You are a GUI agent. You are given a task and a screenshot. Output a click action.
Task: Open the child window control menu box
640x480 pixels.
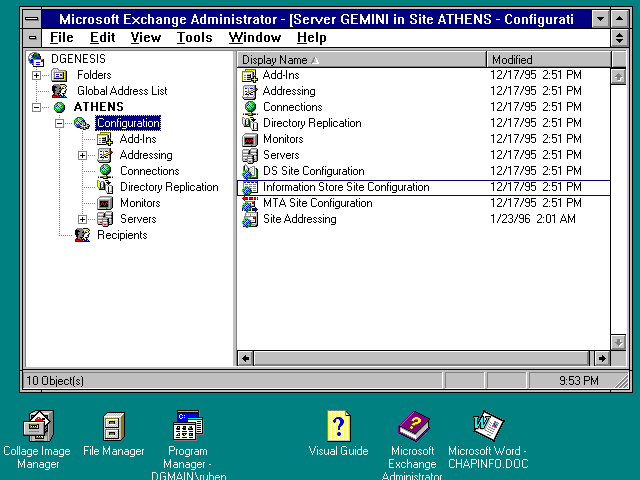pyautogui.click(x=32, y=38)
